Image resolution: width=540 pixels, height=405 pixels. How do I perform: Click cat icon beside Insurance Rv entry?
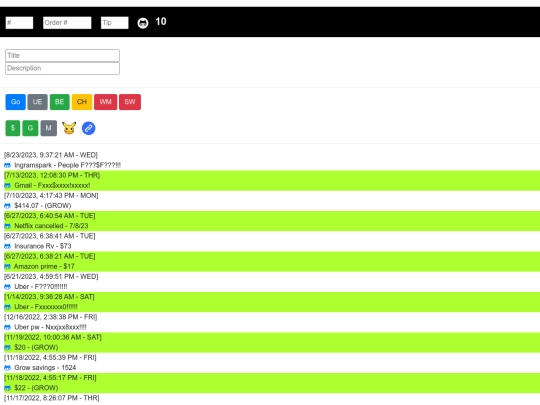pos(7,246)
